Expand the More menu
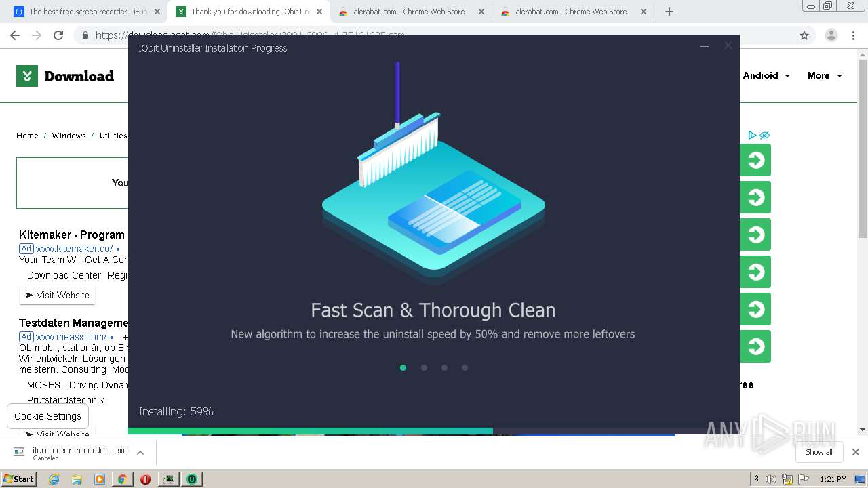The image size is (868, 488). (825, 75)
